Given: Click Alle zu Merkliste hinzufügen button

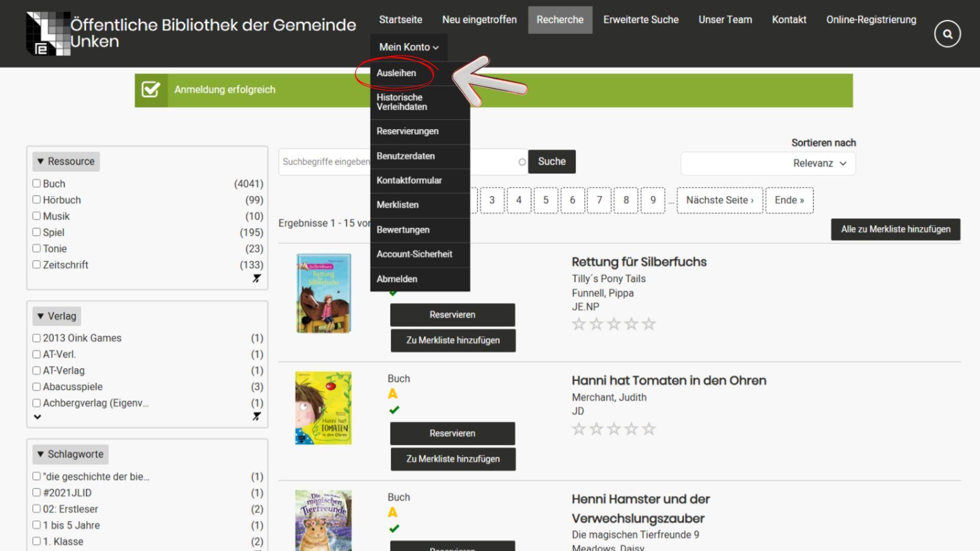Looking at the screenshot, I should click(x=895, y=230).
